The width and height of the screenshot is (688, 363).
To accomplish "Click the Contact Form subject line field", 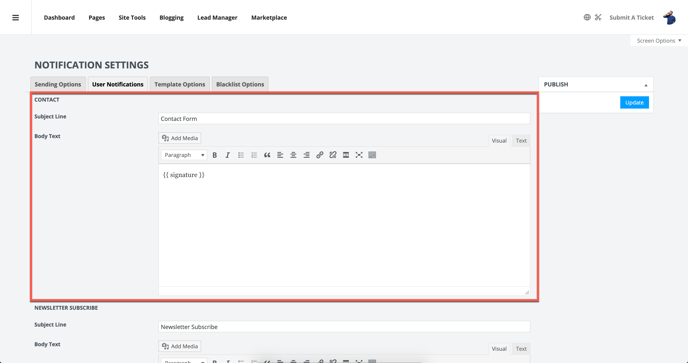I will tap(344, 119).
